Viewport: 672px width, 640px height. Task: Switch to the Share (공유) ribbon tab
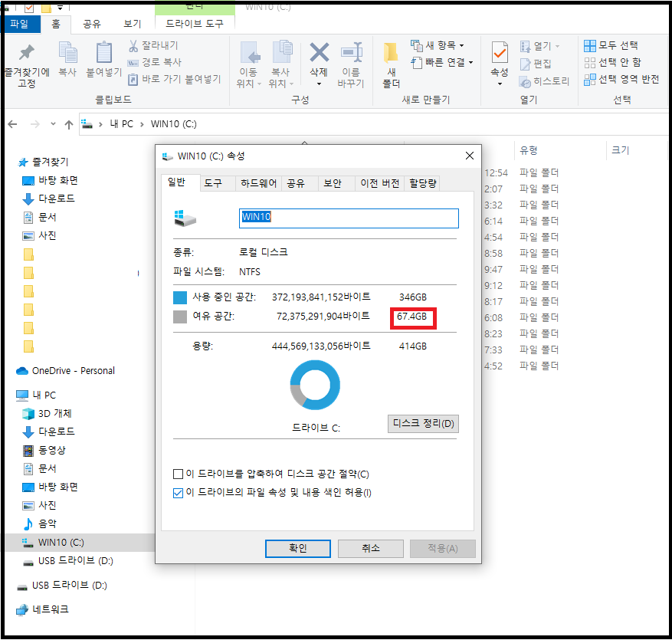[92, 24]
